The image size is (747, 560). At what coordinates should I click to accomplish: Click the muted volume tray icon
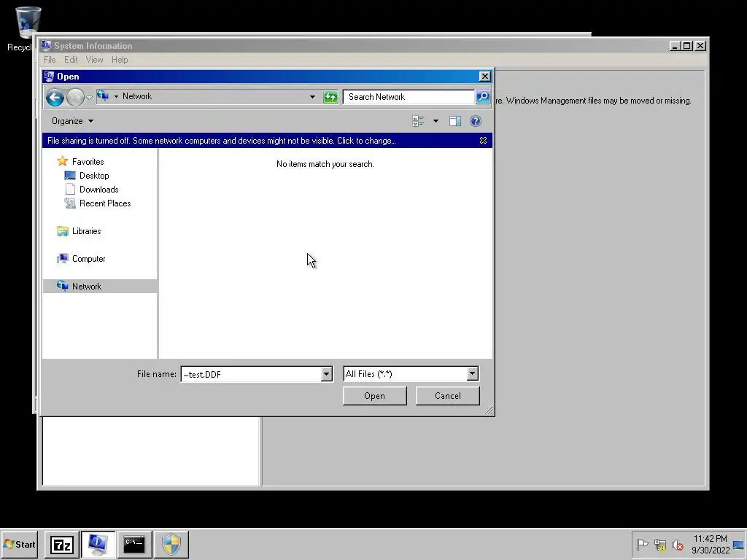pyautogui.click(x=677, y=544)
